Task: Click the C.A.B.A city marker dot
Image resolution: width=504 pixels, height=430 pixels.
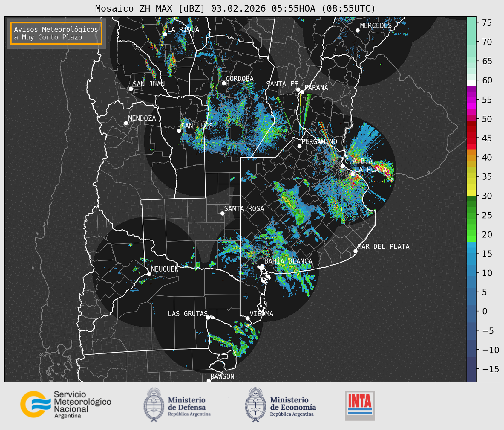Action: point(343,166)
